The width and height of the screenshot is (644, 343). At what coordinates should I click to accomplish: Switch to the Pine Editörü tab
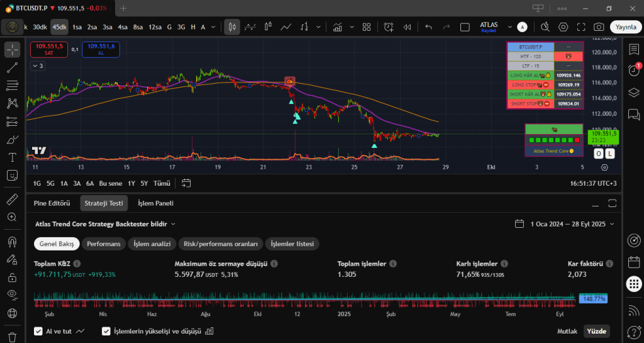click(x=52, y=203)
